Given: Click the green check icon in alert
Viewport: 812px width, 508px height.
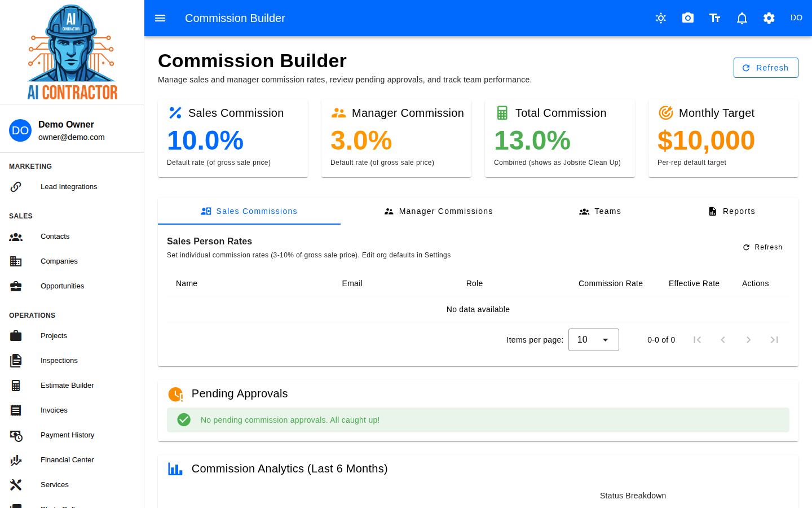Looking at the screenshot, I should click(x=184, y=420).
